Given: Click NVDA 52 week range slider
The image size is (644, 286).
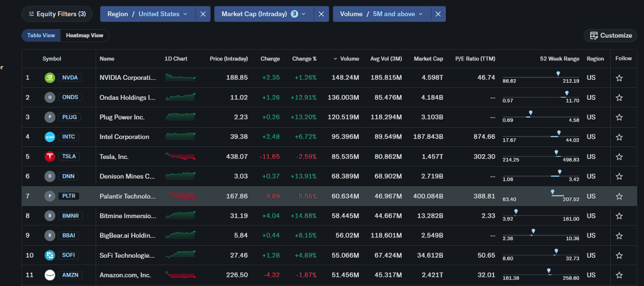Looking at the screenshot, I should coord(541,77).
